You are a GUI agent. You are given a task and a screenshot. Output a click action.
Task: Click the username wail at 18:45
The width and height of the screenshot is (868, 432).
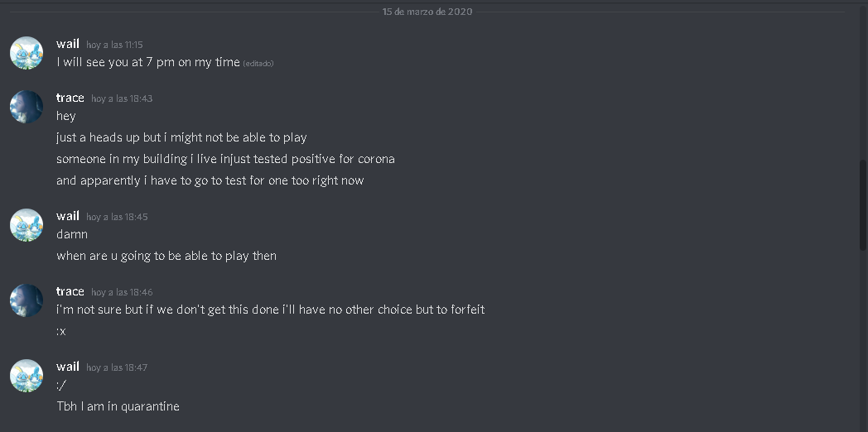(x=68, y=216)
